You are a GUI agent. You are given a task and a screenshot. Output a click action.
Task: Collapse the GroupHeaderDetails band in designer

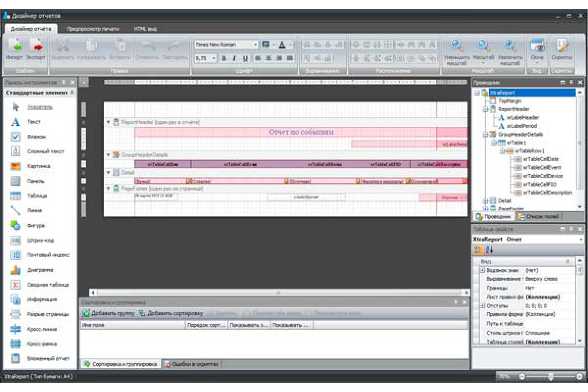tap(108, 155)
